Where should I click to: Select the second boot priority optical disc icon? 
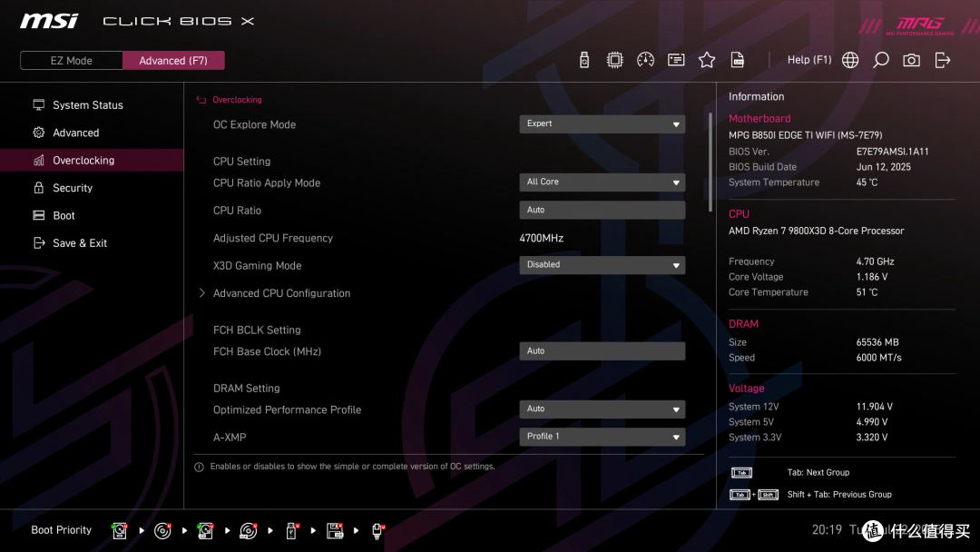click(162, 531)
